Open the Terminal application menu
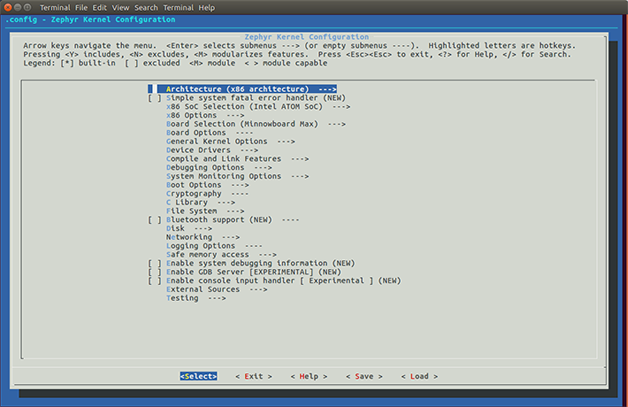The image size is (628, 407). [55, 8]
